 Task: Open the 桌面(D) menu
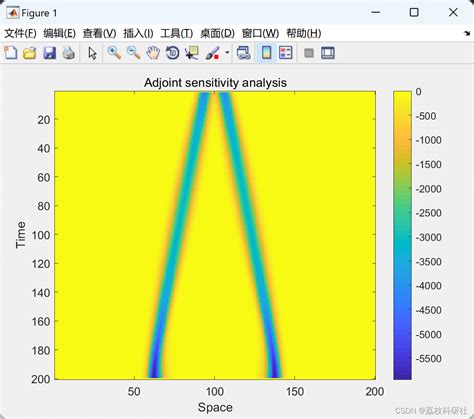(x=218, y=33)
